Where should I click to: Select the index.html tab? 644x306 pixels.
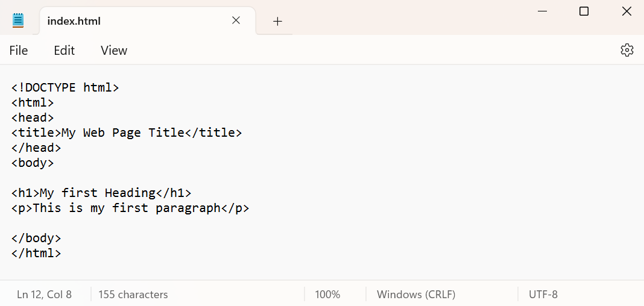click(74, 21)
